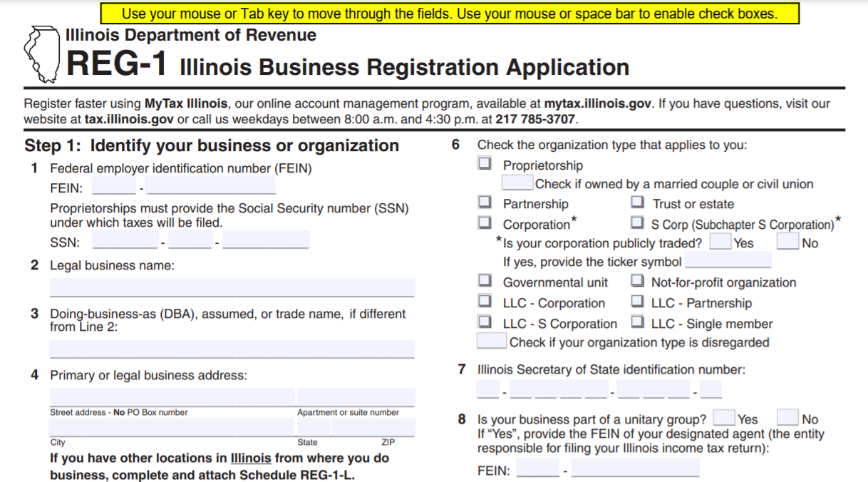Click the bold 'MyTax Illinois' text
Screen dimensions: 868x482
pos(186,103)
